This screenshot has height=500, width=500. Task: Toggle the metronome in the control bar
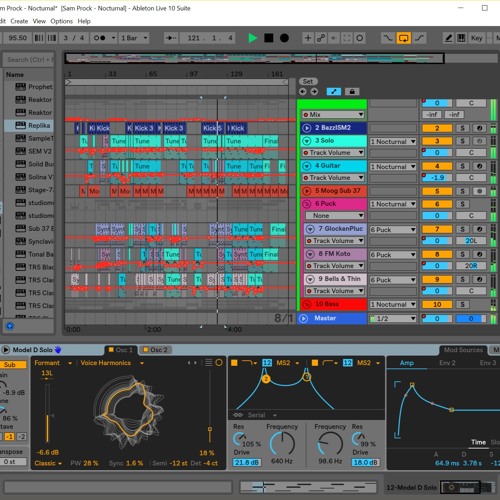[x=100, y=38]
